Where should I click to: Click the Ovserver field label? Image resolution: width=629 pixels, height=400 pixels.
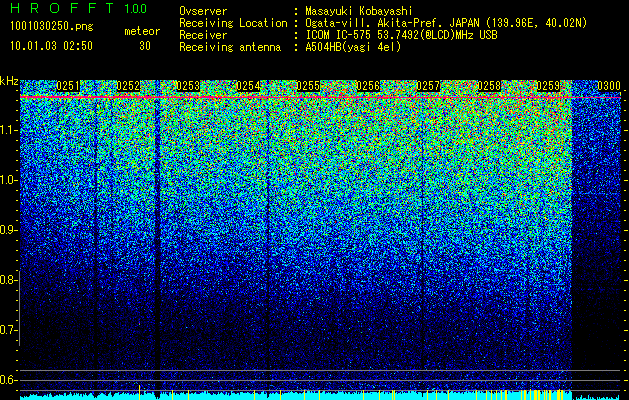coord(203,11)
